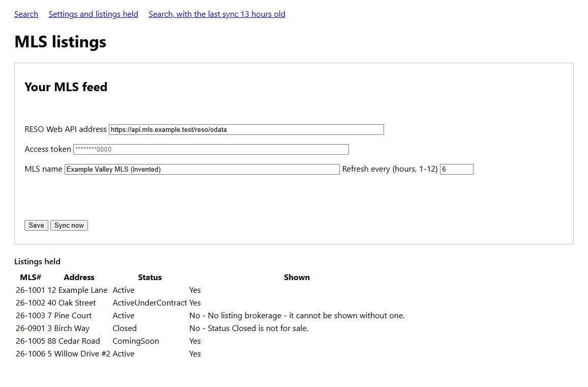Image resolution: width=588 pixels, height=387 pixels.
Task: Click into the MLS name field
Action: coord(202,169)
